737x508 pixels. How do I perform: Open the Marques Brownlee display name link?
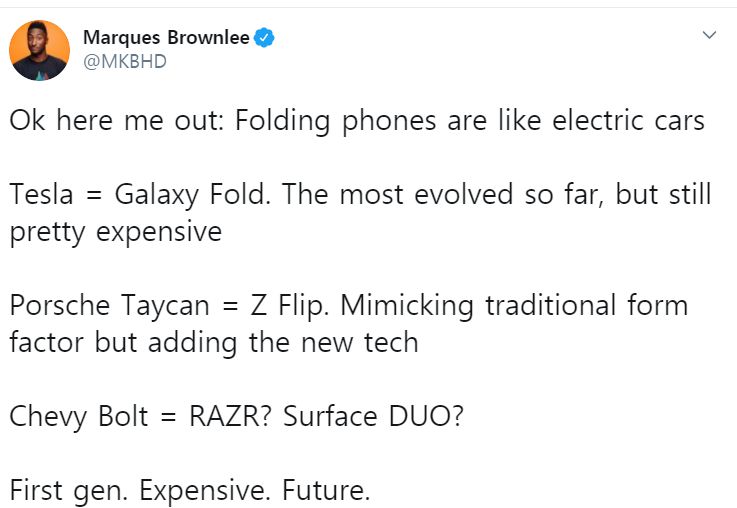point(166,39)
